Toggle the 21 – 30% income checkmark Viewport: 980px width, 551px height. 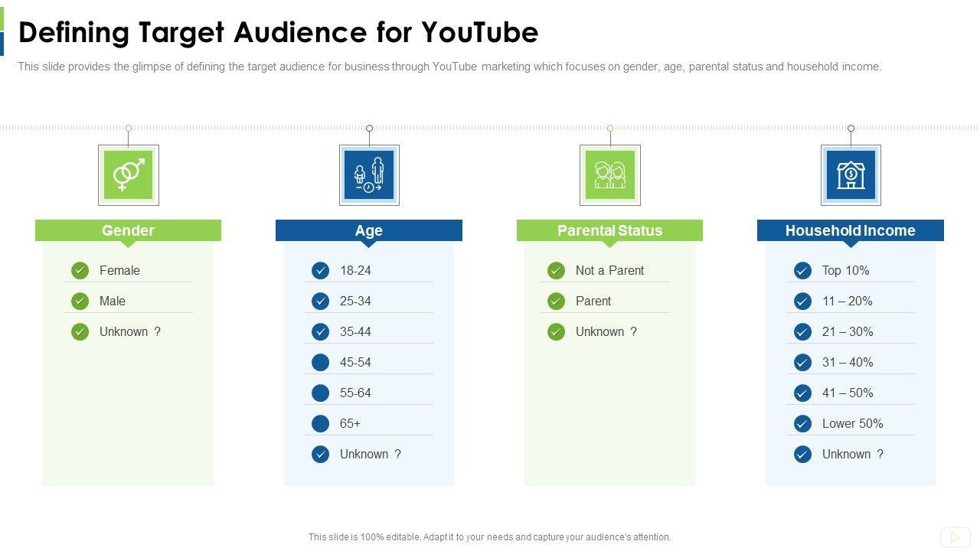pos(802,331)
